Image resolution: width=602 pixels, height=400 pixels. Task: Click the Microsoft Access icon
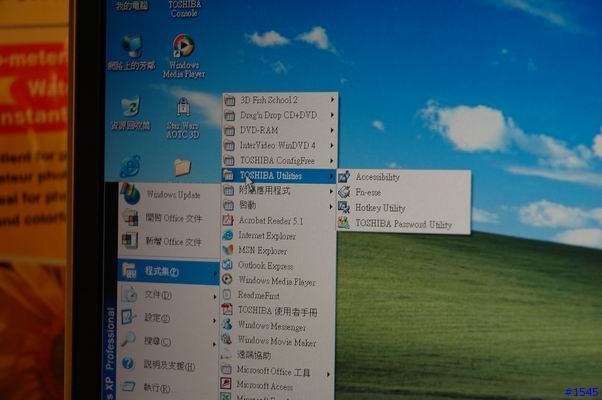[226, 383]
